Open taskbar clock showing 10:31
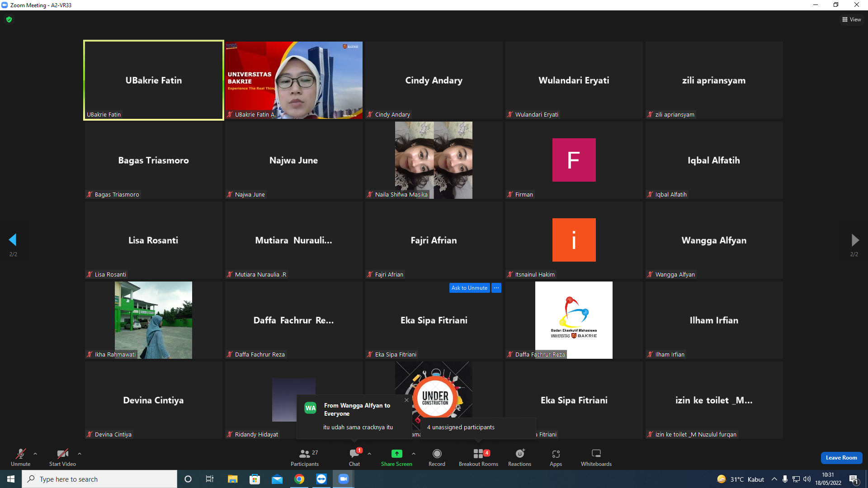The height and width of the screenshot is (488, 868). [x=828, y=479]
